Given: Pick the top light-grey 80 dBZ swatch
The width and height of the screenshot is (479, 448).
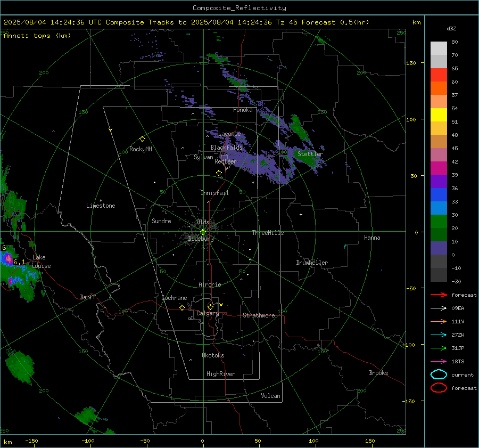Looking at the screenshot, I should 439,48.
